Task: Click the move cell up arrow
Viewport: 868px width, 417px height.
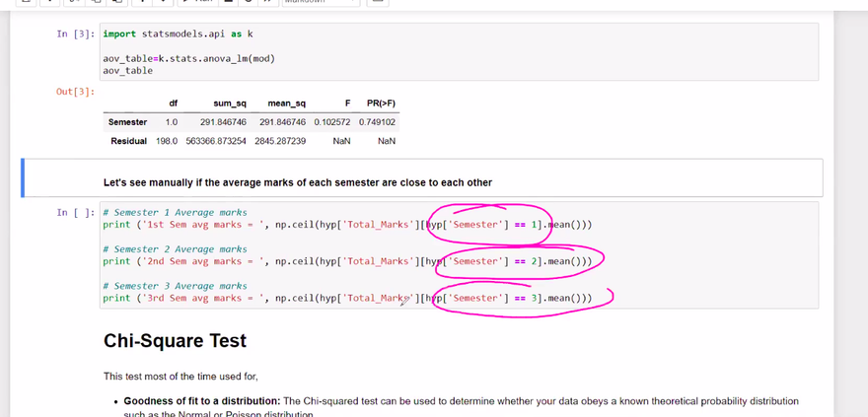Action: [x=145, y=2]
